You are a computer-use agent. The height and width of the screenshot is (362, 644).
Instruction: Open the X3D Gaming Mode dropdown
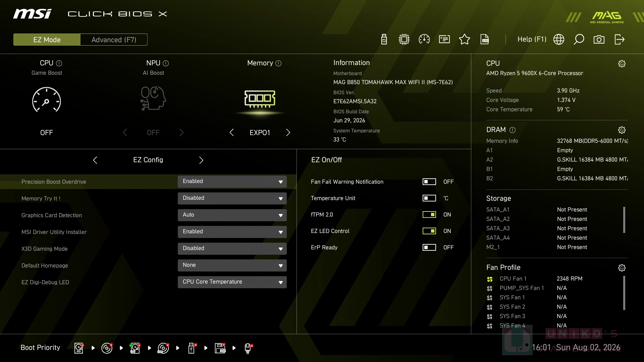[x=232, y=249]
